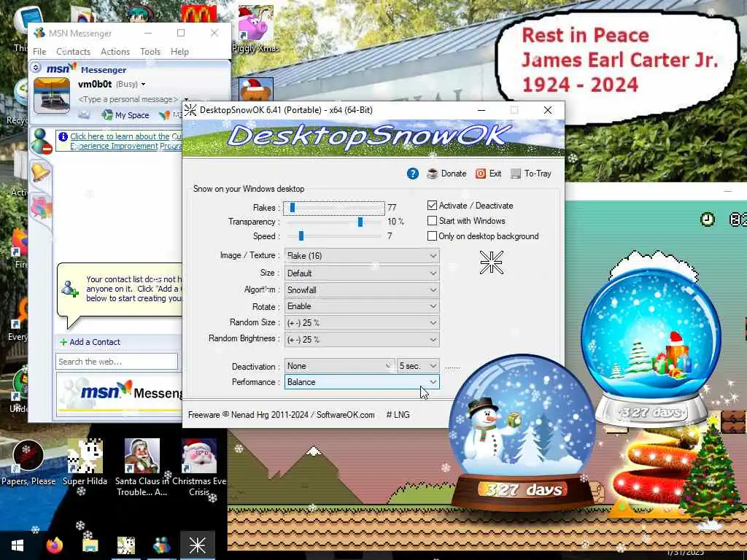This screenshot has height=560, width=747.
Task: Check Only on desktop background option
Action: tap(432, 236)
